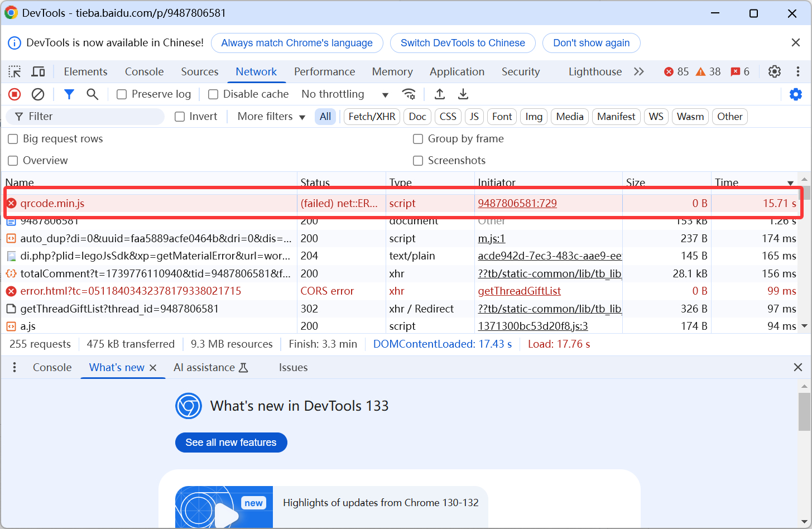The image size is (812, 529).
Task: Stop recording network log
Action: 15,94
